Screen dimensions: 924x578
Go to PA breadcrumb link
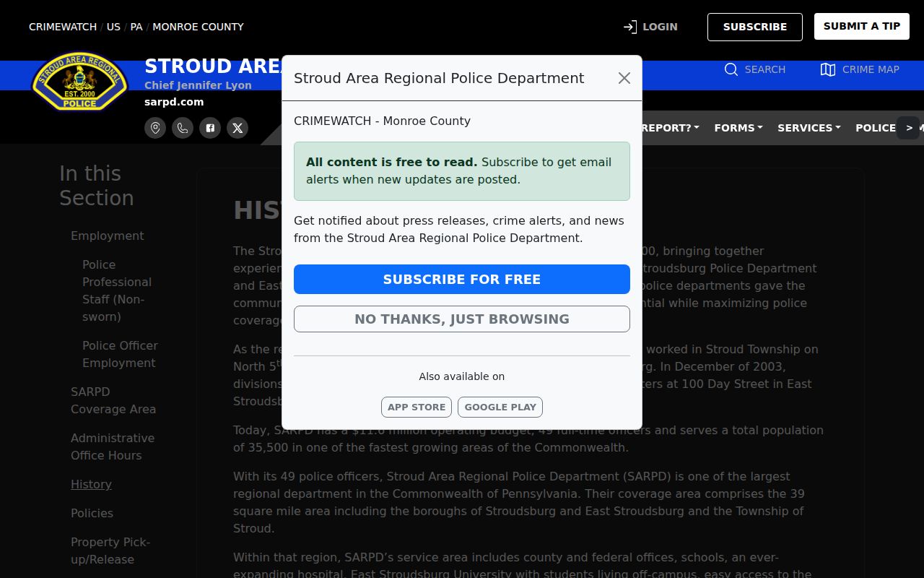pyautogui.click(x=136, y=27)
